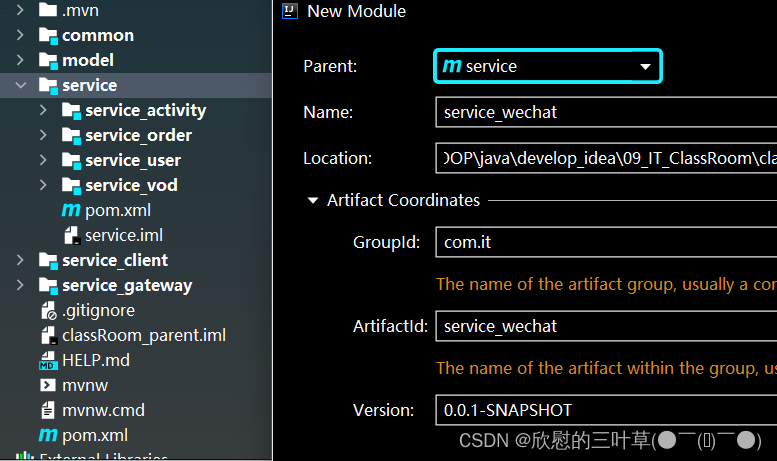Click the ArtifactId field

(606, 326)
